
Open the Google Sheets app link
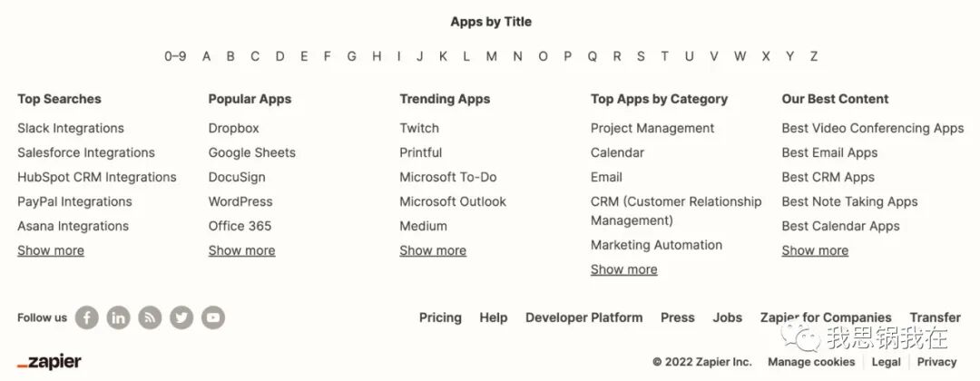pyautogui.click(x=251, y=152)
